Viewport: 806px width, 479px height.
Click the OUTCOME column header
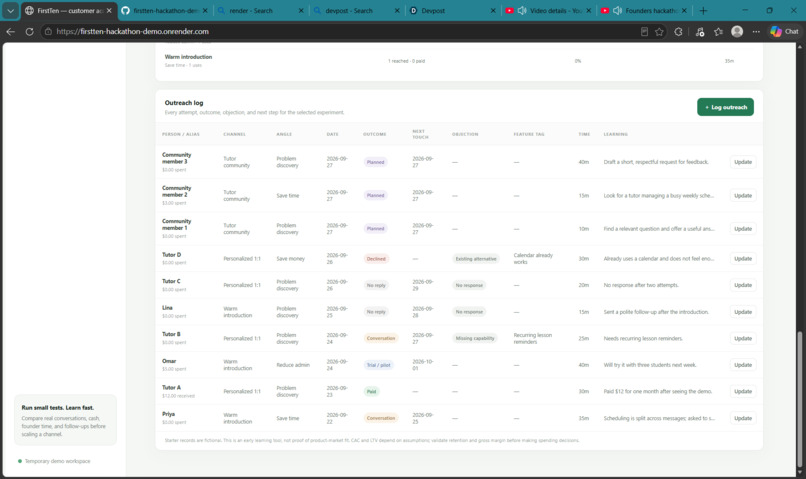point(374,134)
